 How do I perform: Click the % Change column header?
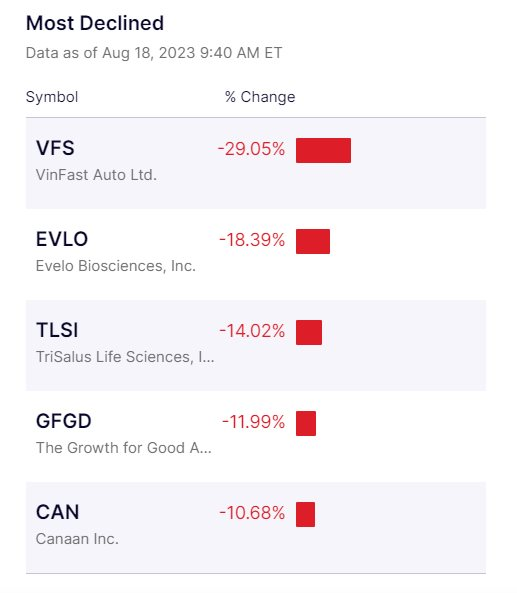coord(260,97)
